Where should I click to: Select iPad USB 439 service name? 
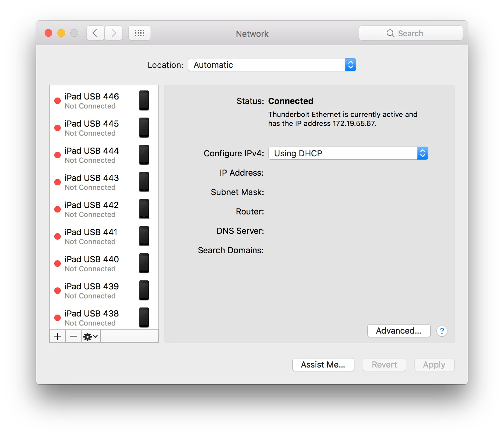[x=92, y=286]
